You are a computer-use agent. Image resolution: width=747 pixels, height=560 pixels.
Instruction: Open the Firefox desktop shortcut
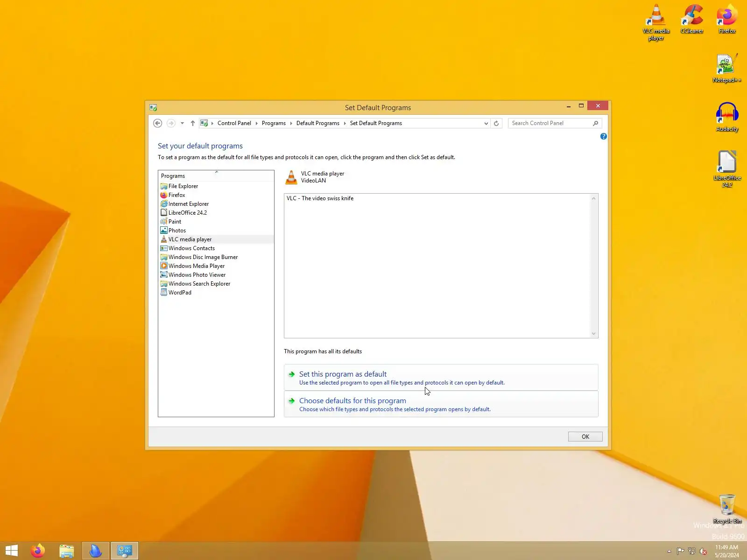point(727,19)
